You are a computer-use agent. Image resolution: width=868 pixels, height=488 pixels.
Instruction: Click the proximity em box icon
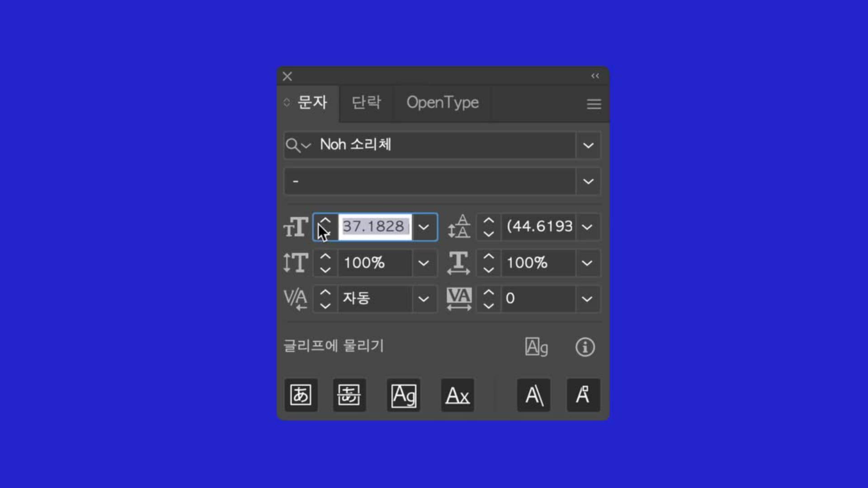pos(349,395)
